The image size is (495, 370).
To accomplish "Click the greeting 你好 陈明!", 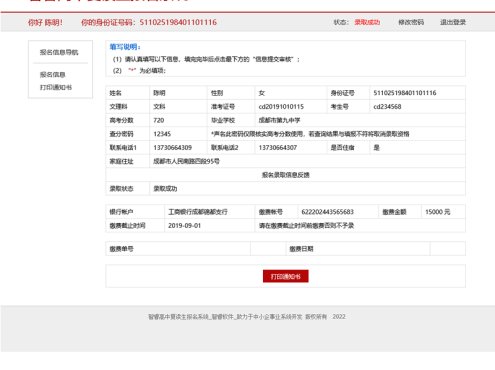I will point(45,22).
